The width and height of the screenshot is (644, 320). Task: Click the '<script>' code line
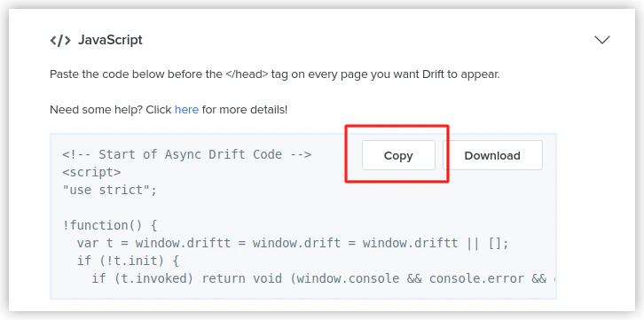click(x=91, y=172)
